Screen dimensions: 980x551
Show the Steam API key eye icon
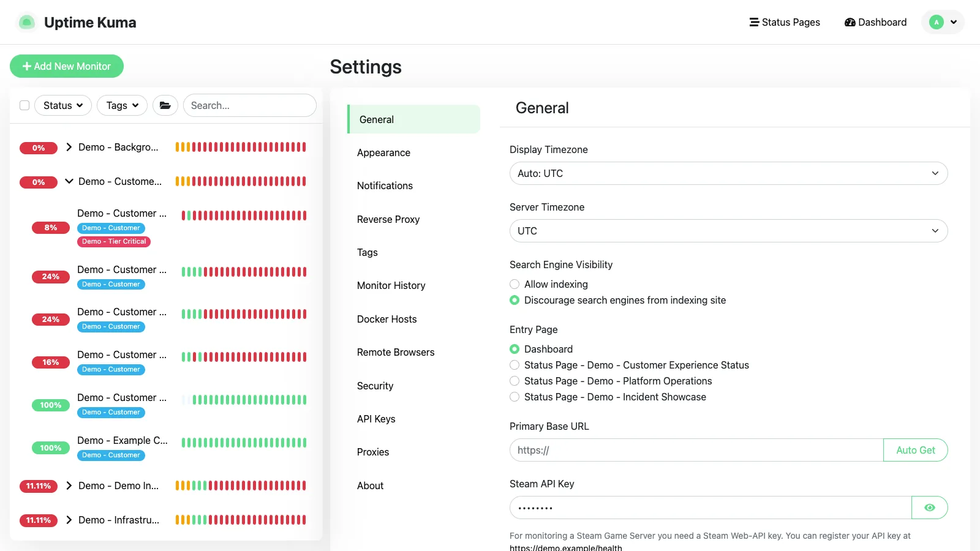[x=930, y=508]
